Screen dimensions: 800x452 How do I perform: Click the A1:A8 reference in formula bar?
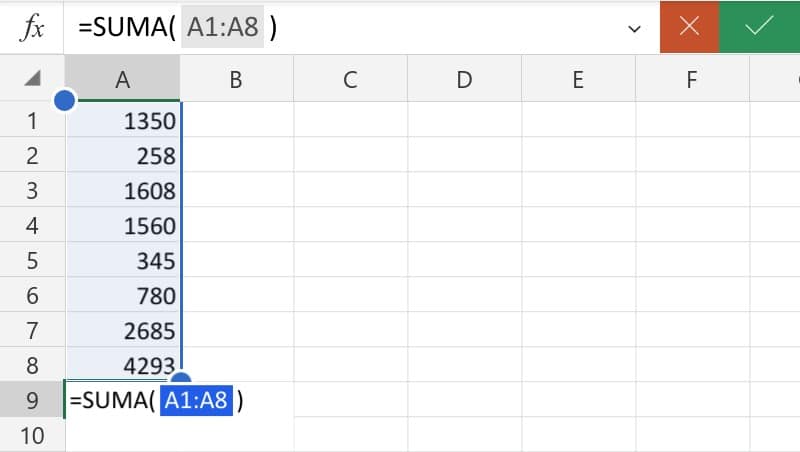tap(222, 27)
